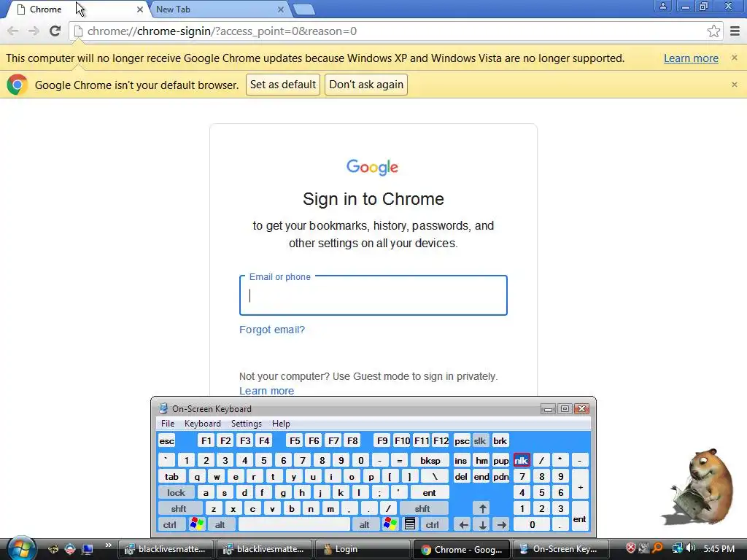Close the Chrome tab
This screenshot has height=560, width=747.
[x=139, y=9]
